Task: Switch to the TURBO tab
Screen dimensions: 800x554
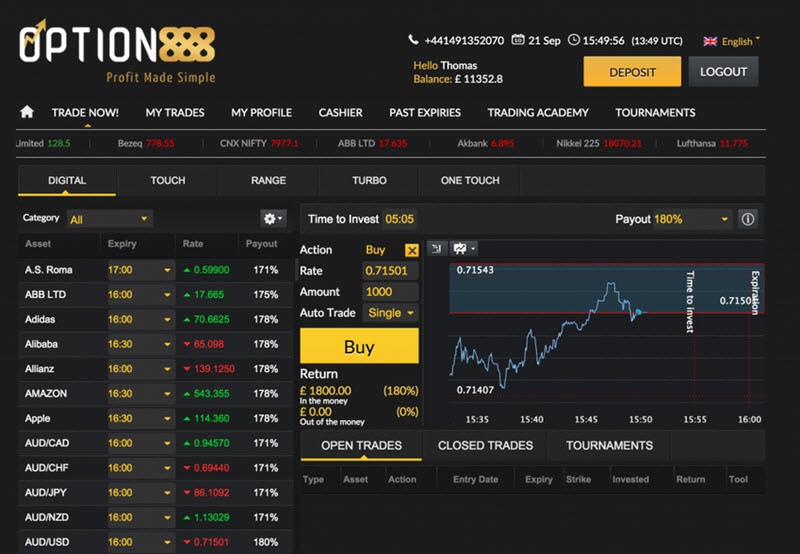Action: point(369,181)
